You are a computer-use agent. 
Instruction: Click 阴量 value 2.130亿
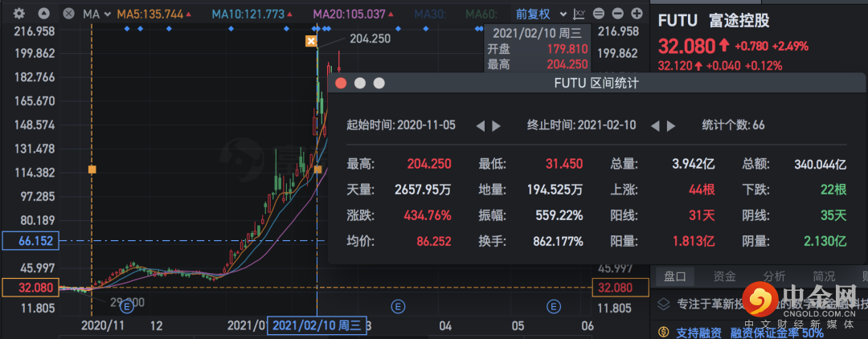825,242
